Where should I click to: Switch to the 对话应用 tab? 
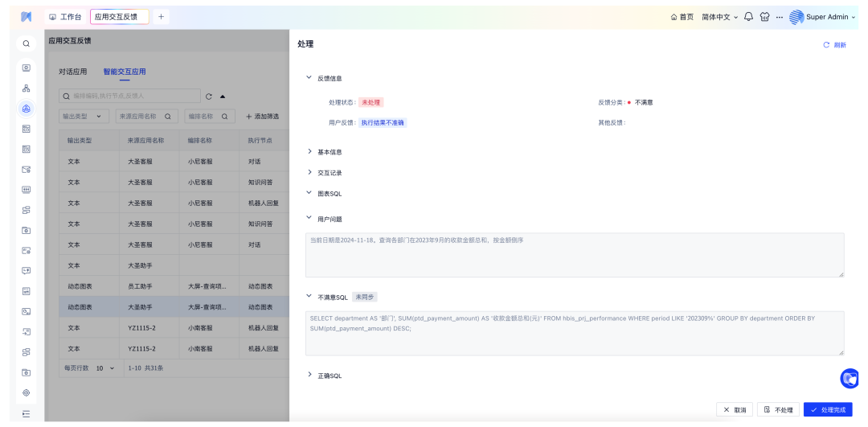pyautogui.click(x=72, y=72)
